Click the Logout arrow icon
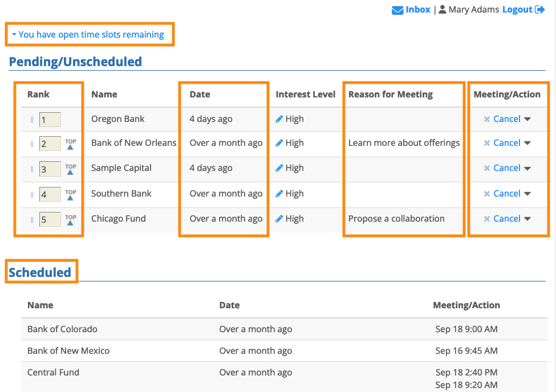 pos(539,10)
